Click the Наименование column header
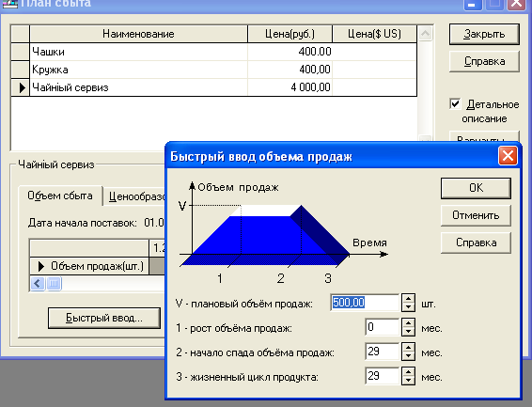Image resolution: width=532 pixels, height=407 pixels. pos(138,34)
